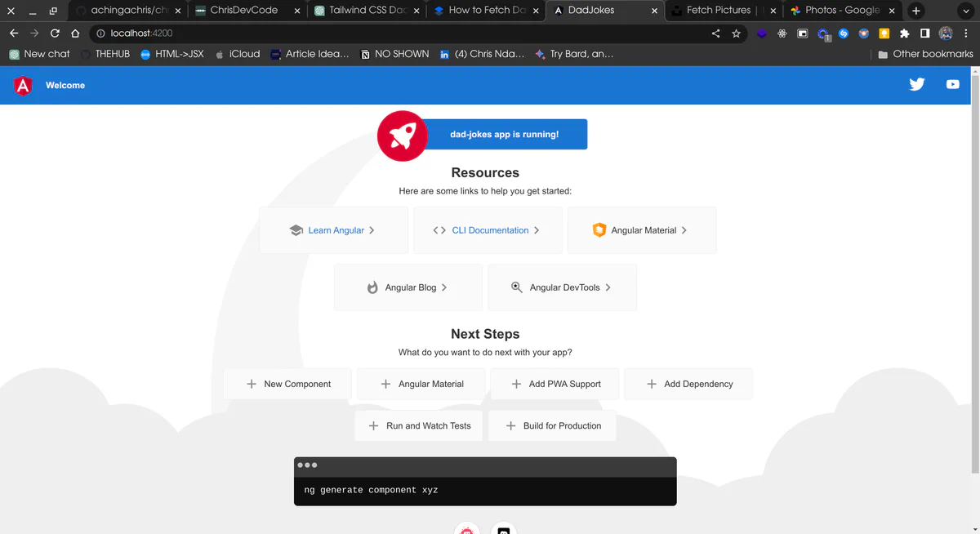
Task: Click the share icon in address bar
Action: click(x=716, y=33)
